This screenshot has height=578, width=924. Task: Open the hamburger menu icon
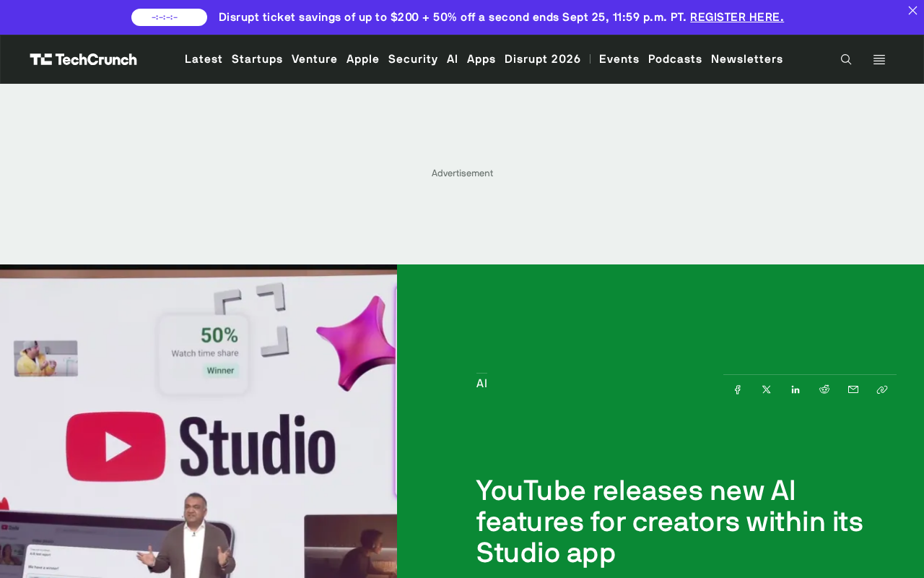[879, 59]
